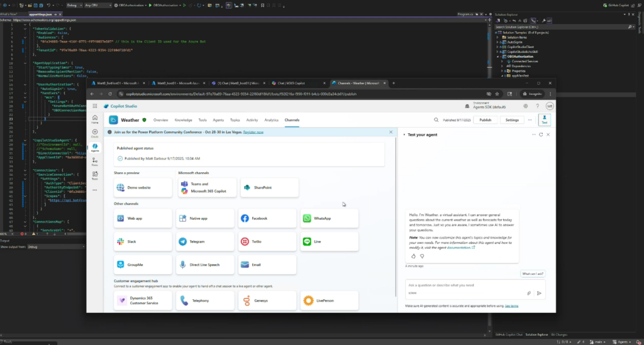Expand CopilotStudioClient project node
This screenshot has width=644, height=345.
[497, 47]
